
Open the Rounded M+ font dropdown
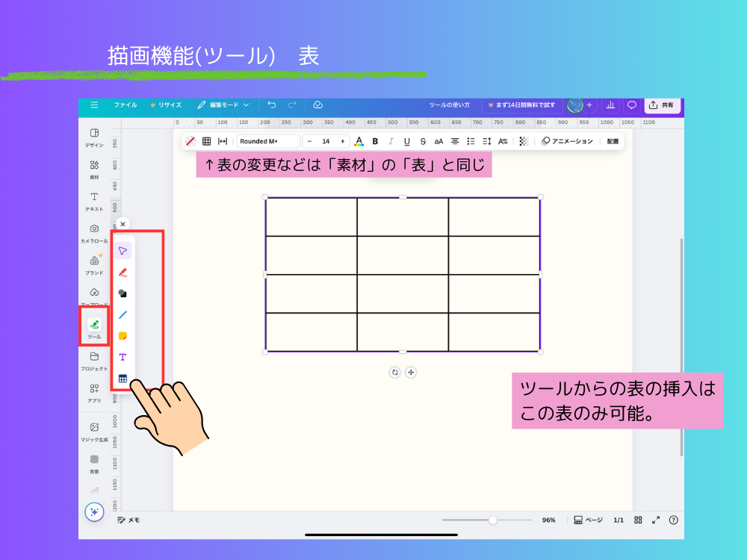click(x=267, y=140)
